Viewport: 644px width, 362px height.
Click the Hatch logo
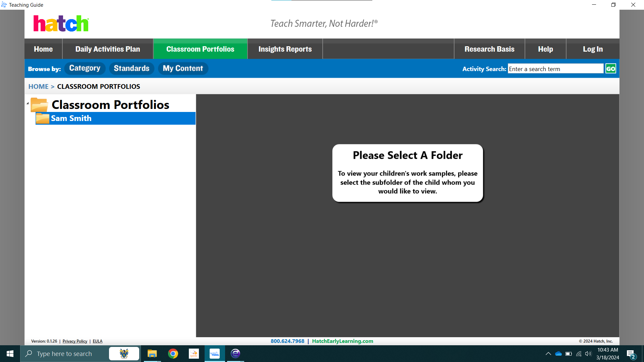click(61, 23)
